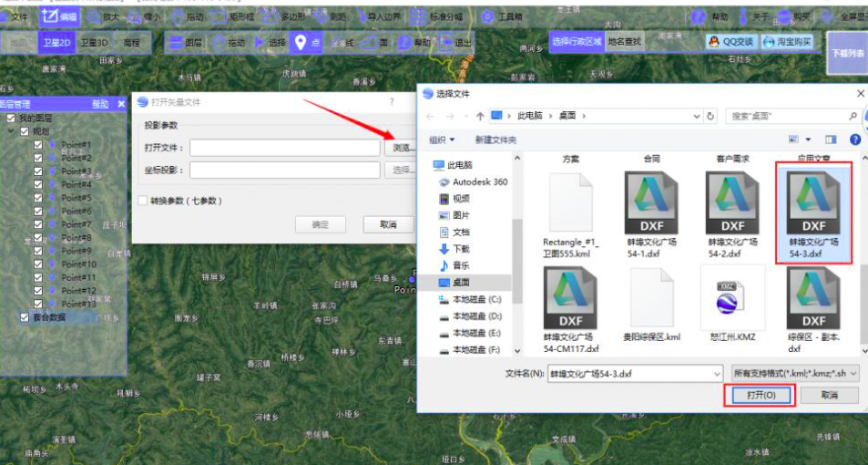
Task: Click the 退出 exit editing button
Action: coord(456,43)
